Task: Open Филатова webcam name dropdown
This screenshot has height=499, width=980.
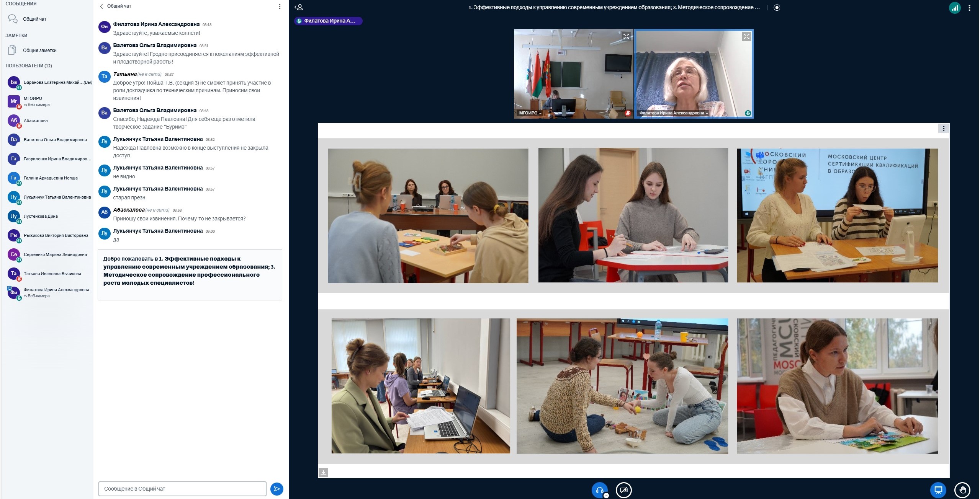Action: 673,113
